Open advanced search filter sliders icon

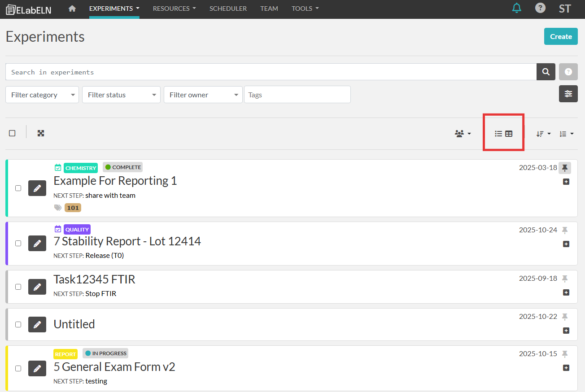(568, 94)
